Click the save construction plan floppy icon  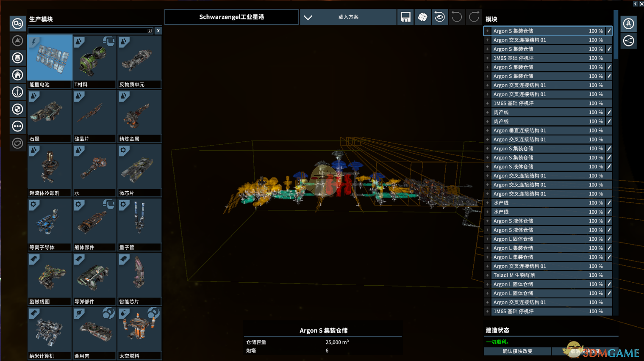[x=405, y=17]
